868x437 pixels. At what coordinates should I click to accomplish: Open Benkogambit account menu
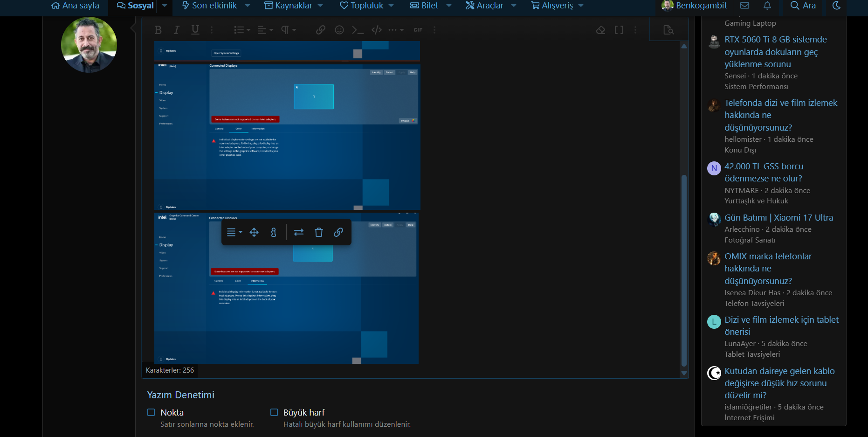tap(695, 6)
